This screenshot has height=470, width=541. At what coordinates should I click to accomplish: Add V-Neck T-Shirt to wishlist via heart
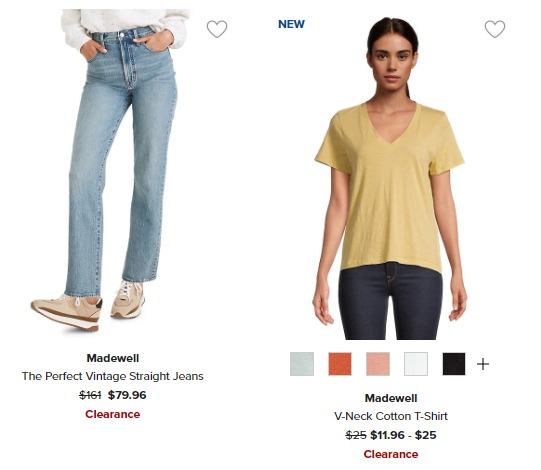495,29
